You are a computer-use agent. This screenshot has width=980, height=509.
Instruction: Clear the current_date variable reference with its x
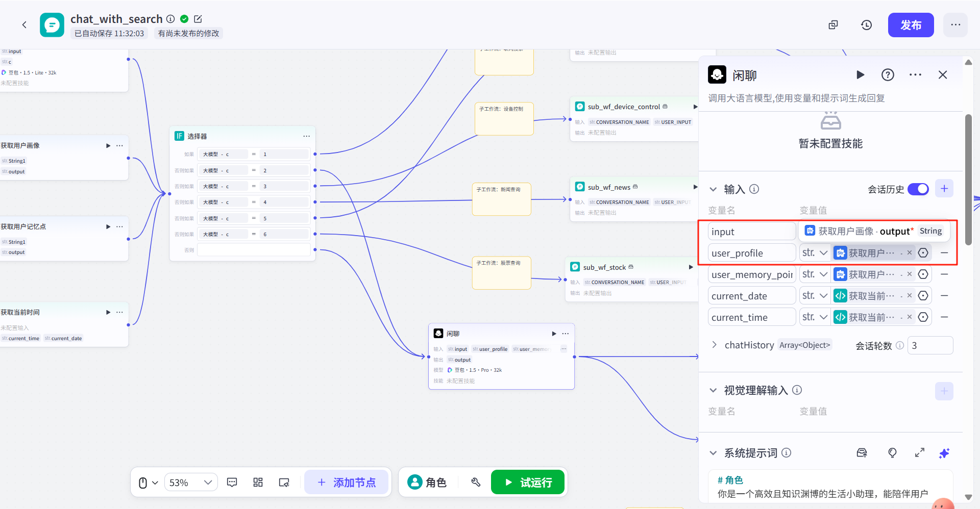pos(909,295)
